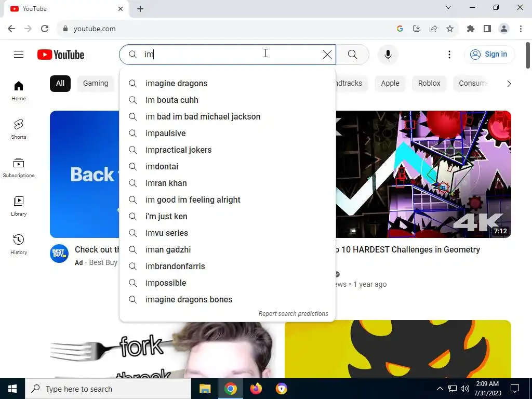The image size is (532, 399).
Task: Pick "imran khan" from suggestions
Action: click(228, 183)
